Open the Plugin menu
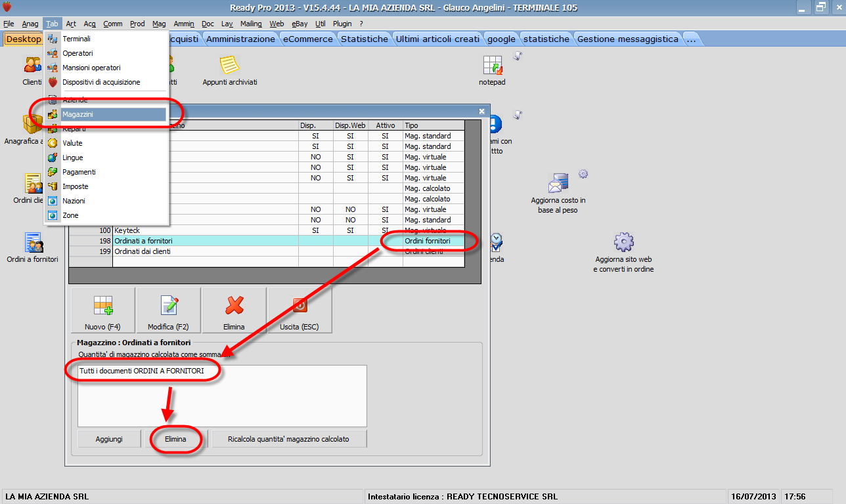846x504 pixels. coord(342,24)
